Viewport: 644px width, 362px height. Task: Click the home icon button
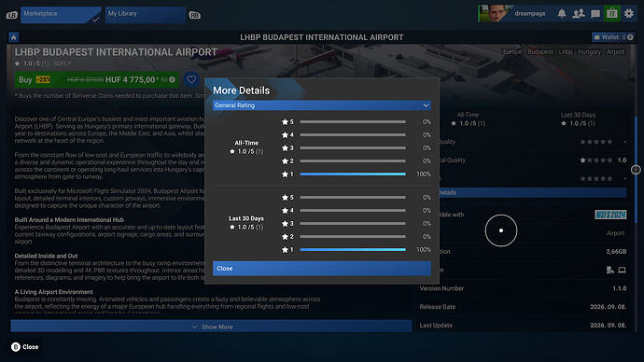click(14, 37)
